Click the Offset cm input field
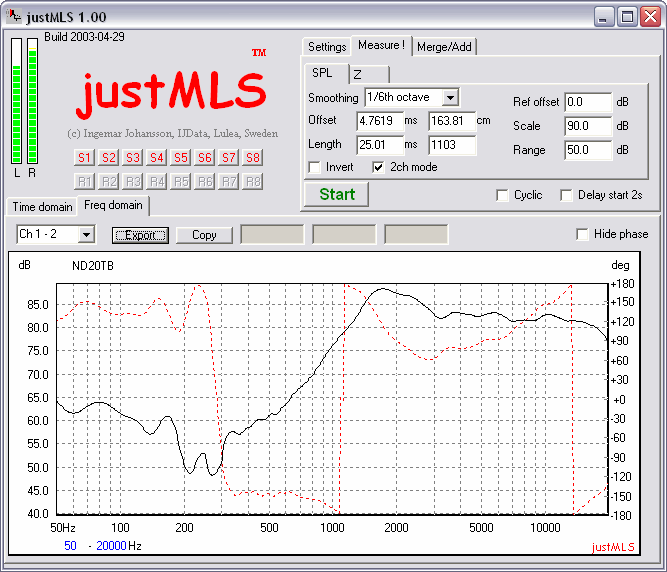 pos(452,121)
